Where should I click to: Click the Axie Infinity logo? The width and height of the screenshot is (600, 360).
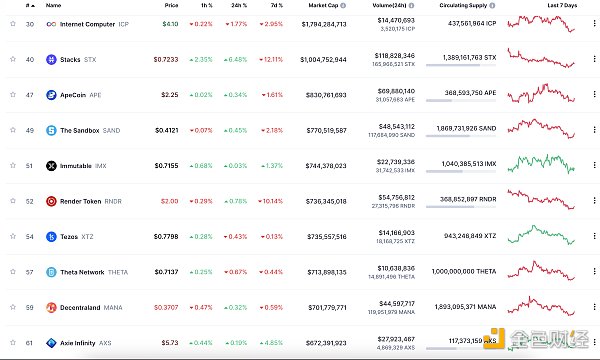(x=51, y=343)
